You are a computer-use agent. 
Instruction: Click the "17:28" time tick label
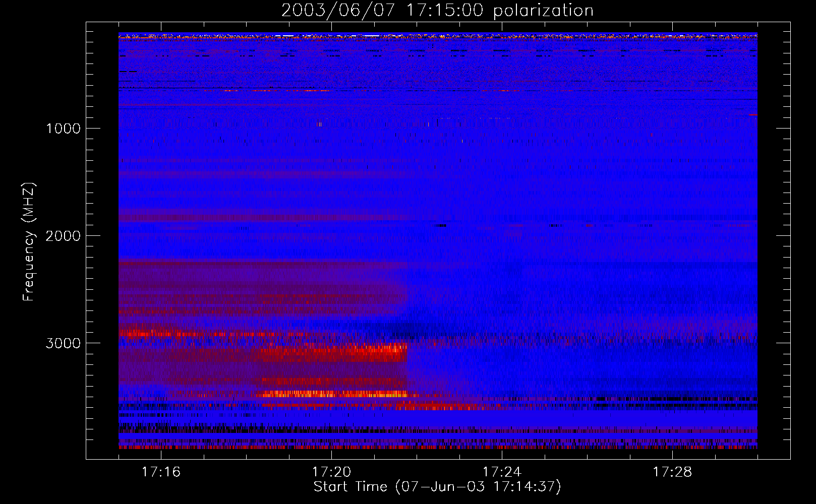pos(672,472)
